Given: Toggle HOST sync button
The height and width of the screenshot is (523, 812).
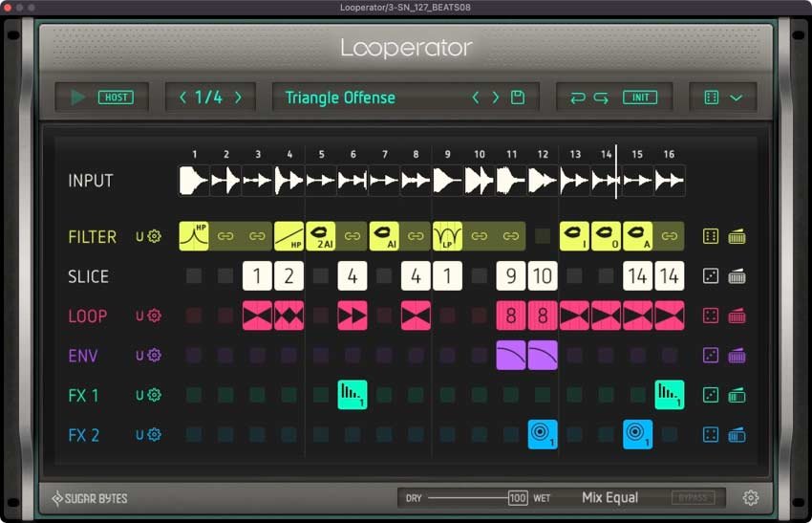Looking at the screenshot, I should click(x=116, y=98).
